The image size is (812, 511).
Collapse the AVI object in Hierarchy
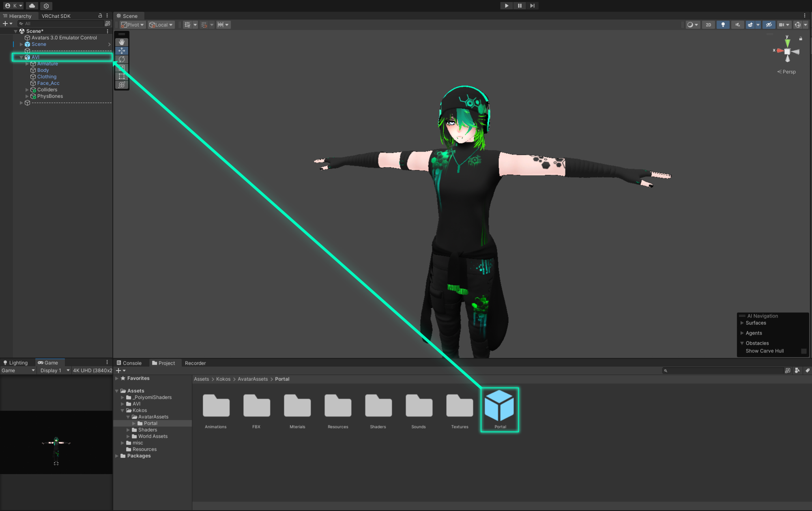pos(21,57)
